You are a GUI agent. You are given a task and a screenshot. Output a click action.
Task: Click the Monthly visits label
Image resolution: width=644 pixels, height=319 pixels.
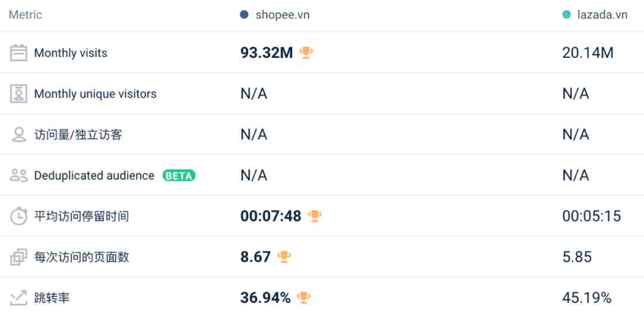[70, 53]
